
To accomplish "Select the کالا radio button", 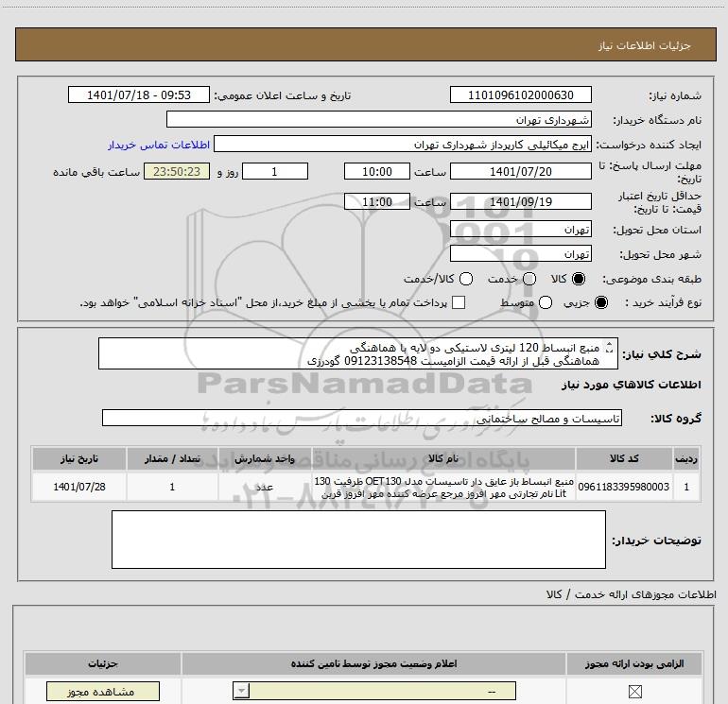I will 579,279.
